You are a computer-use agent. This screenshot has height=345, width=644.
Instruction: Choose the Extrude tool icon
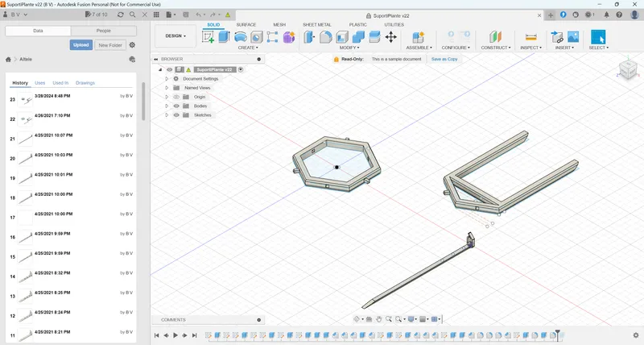(x=224, y=37)
